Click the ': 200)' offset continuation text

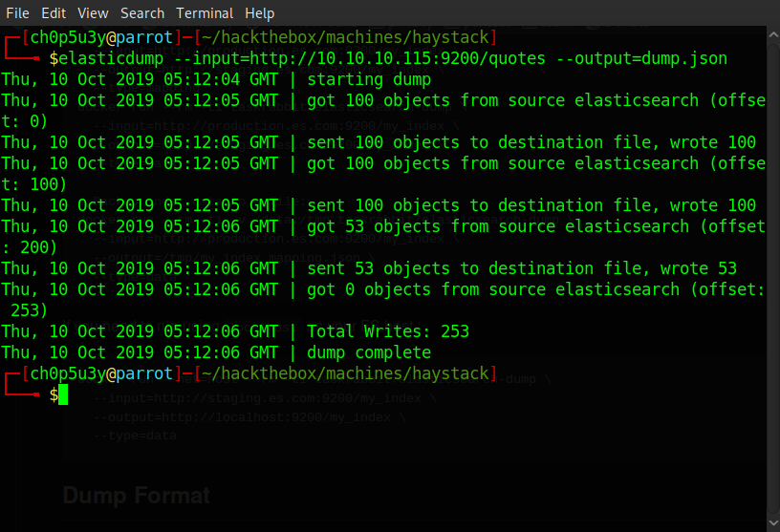tap(30, 247)
